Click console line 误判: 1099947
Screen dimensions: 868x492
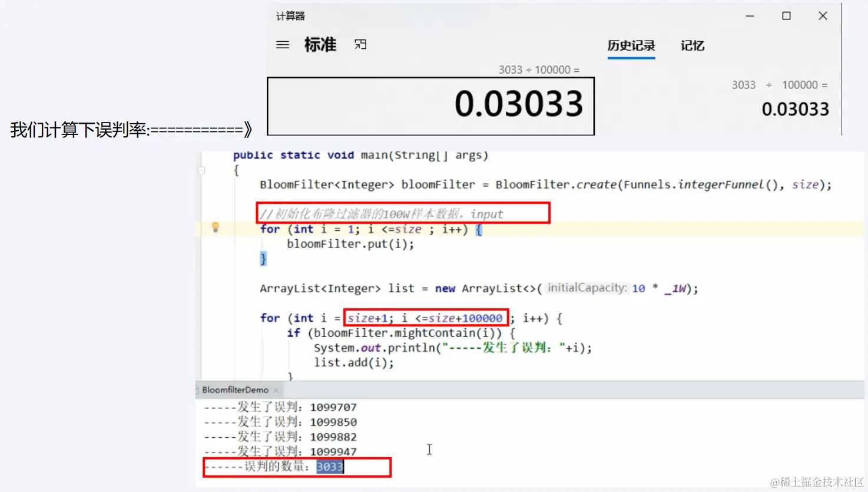(280, 451)
